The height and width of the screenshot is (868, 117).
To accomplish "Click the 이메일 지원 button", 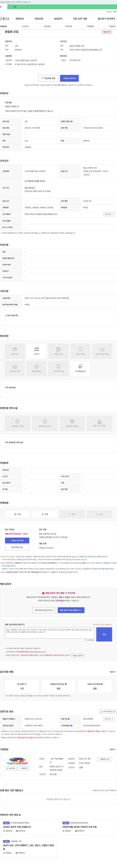I will (x=17, y=547).
